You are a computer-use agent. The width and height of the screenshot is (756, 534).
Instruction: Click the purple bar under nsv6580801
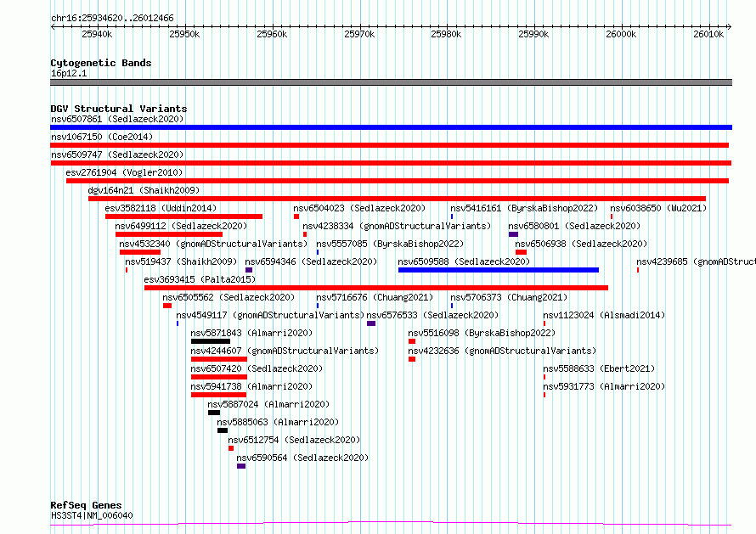coord(513,234)
